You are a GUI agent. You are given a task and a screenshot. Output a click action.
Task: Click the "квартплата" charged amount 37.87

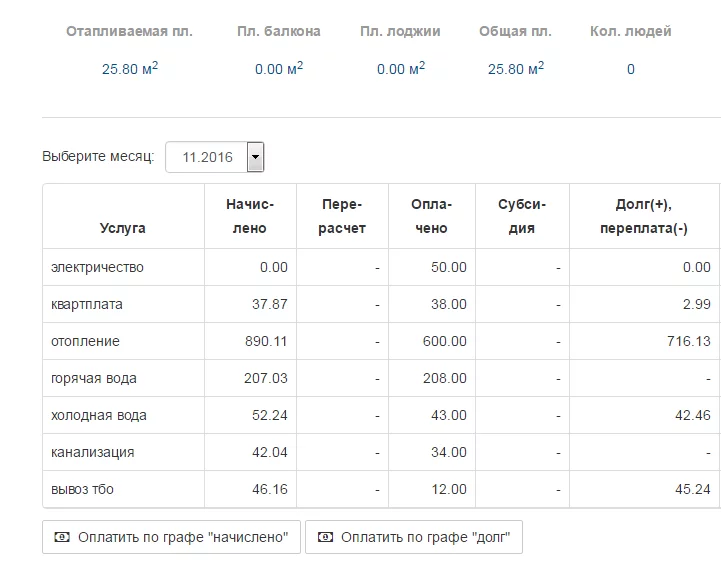point(266,304)
